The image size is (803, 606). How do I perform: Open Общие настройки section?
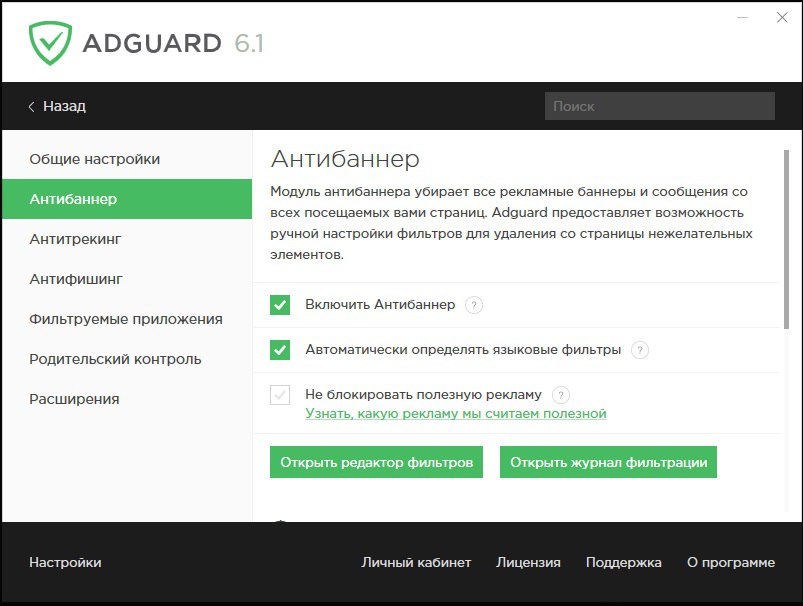pos(95,159)
